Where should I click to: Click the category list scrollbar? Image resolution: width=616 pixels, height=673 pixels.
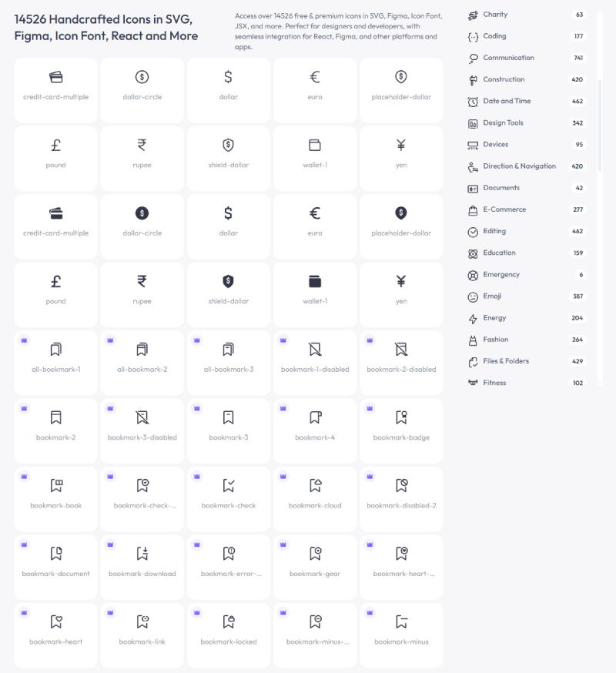(600, 126)
